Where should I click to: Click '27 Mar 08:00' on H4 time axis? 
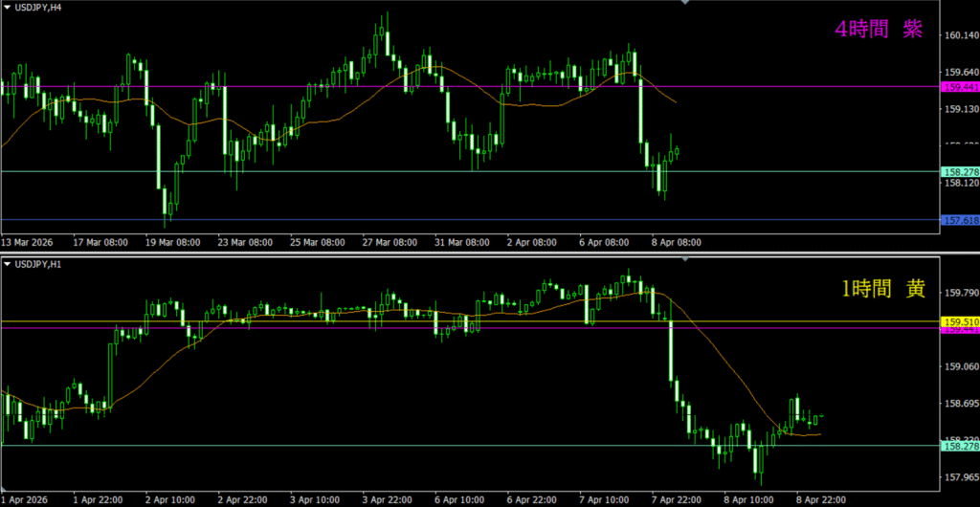pyautogui.click(x=390, y=243)
